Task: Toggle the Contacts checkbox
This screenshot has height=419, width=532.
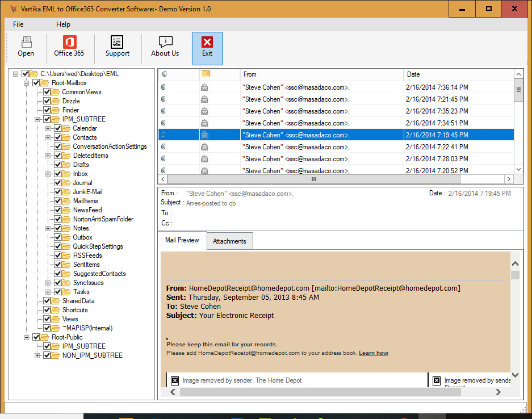Action: tap(58, 137)
